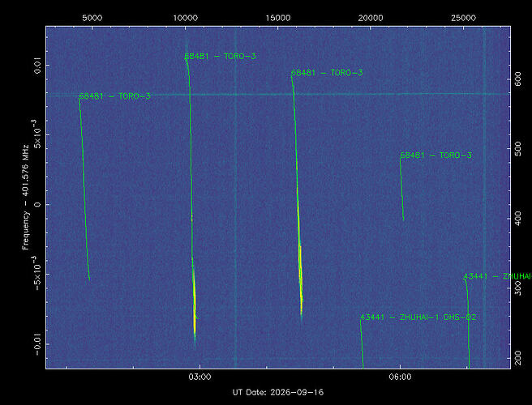Click the -0.01 frequency tick label
The image size is (532, 405).
point(37,343)
